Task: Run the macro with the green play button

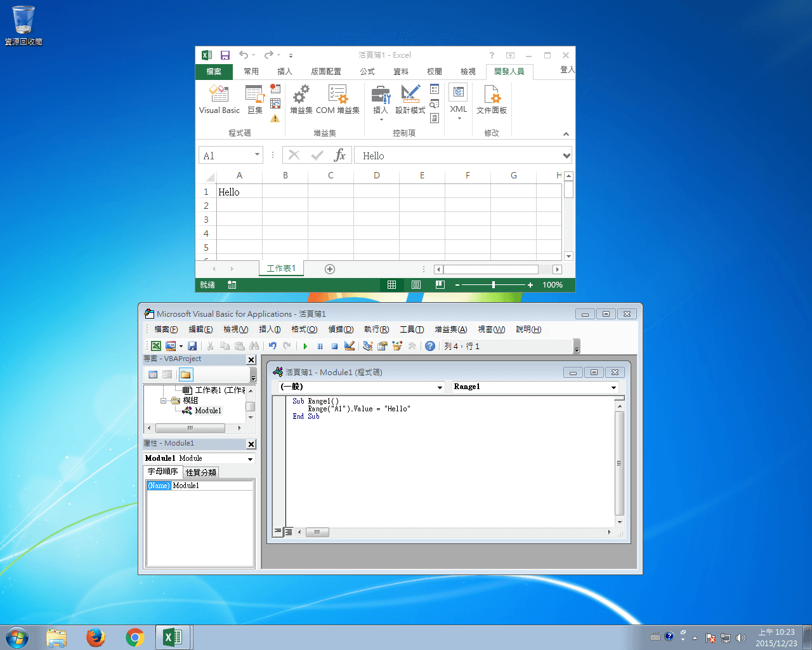Action: click(x=305, y=346)
